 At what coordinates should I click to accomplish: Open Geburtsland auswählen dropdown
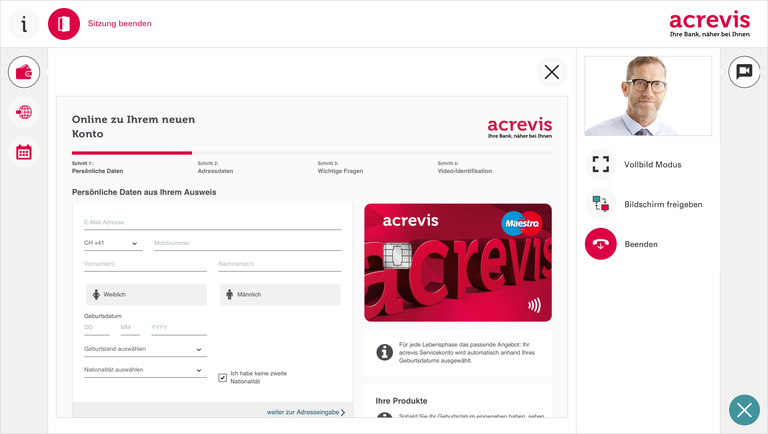coord(145,349)
